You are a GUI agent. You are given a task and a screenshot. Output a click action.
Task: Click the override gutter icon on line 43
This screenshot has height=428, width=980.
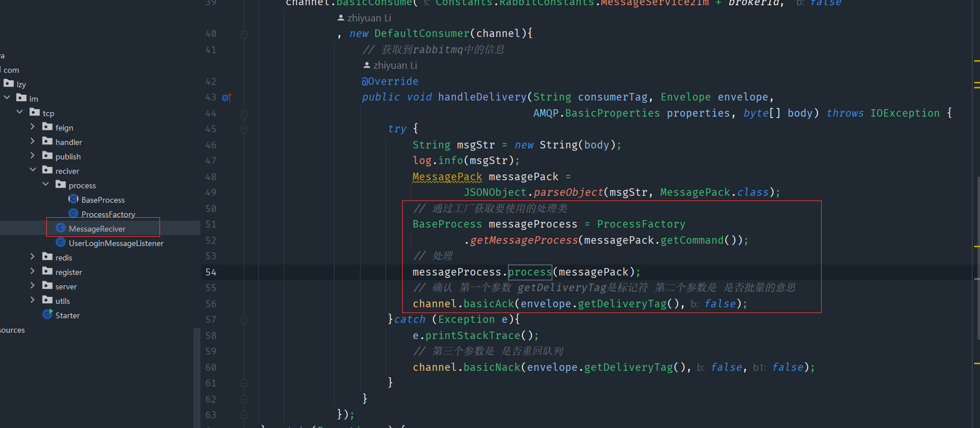227,98
